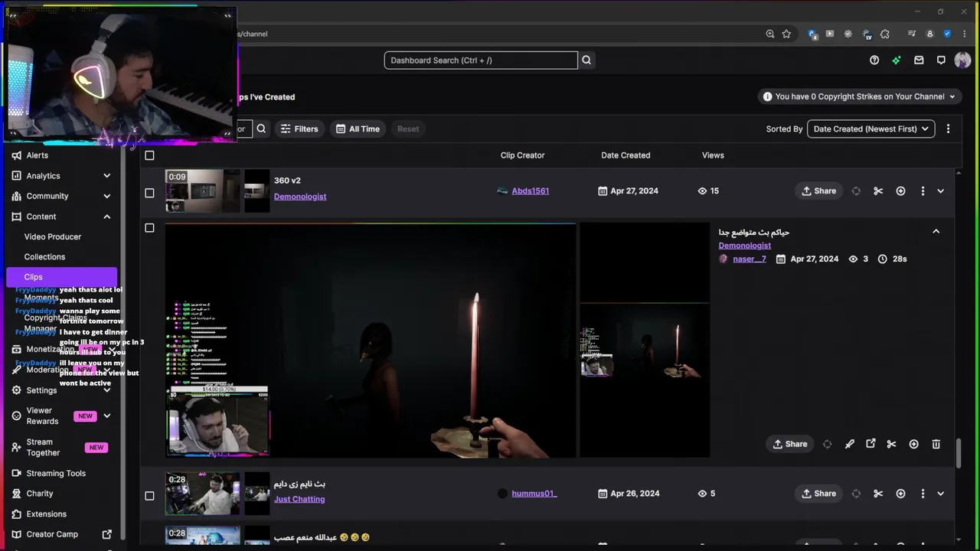Tick the checkbox for the 360 v2 clip
Image resolution: width=980 pixels, height=551 pixels.
[x=149, y=193]
